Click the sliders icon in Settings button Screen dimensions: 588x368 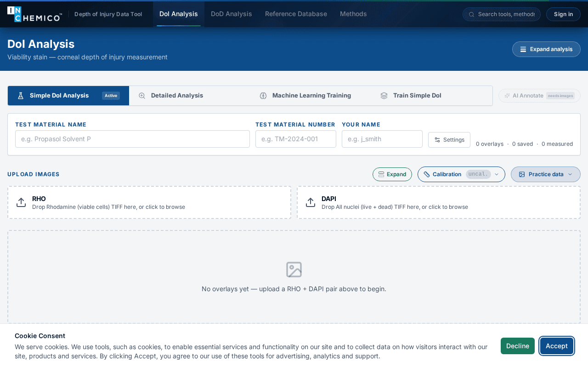(x=437, y=140)
